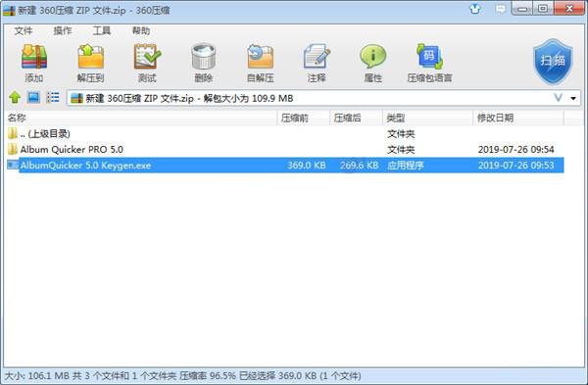Click the 2019-07-26 09:53 date cell
This screenshot has width=588, height=385.
tap(516, 166)
